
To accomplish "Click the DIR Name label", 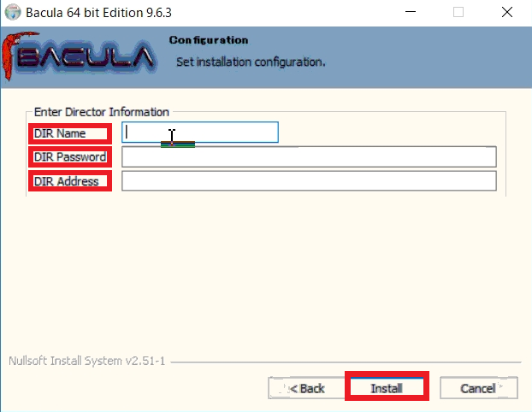I will click(x=60, y=133).
